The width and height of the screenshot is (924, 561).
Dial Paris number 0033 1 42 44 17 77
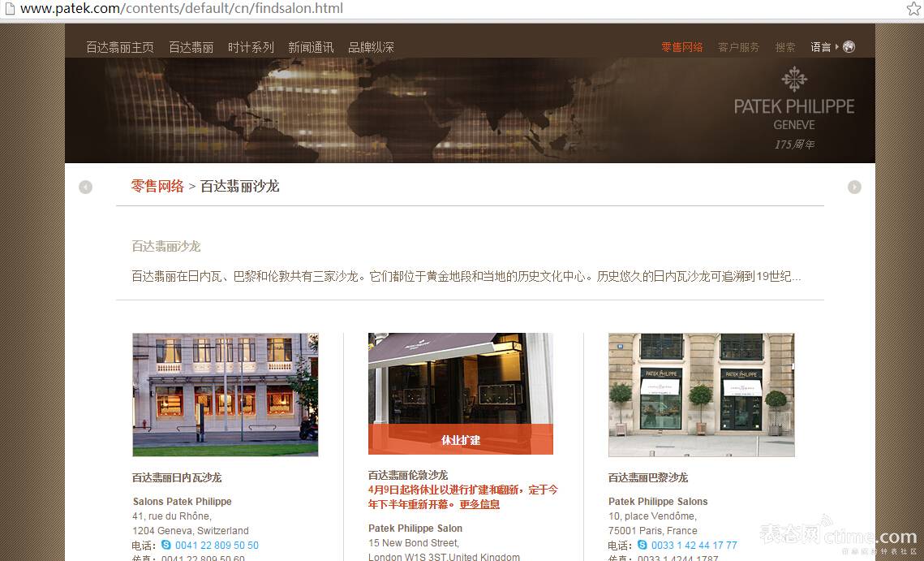pos(694,546)
